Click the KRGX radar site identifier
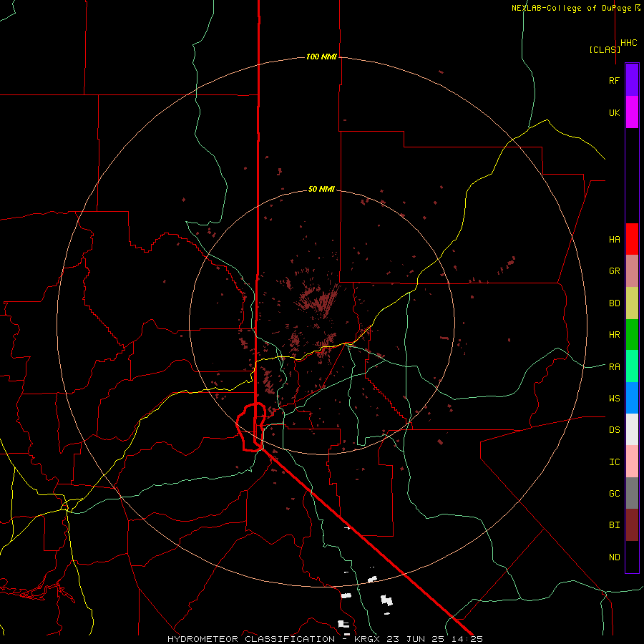The height and width of the screenshot is (644, 644). 368,639
